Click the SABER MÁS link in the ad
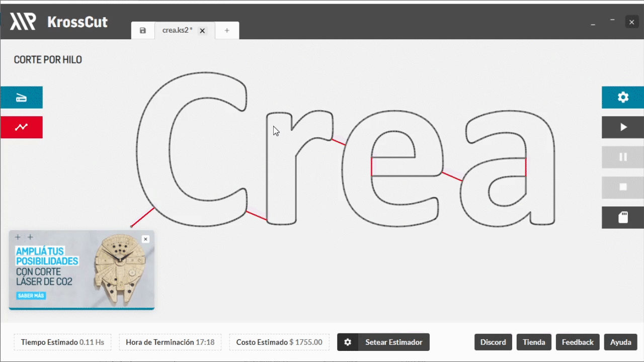The height and width of the screenshot is (362, 644). tap(31, 296)
